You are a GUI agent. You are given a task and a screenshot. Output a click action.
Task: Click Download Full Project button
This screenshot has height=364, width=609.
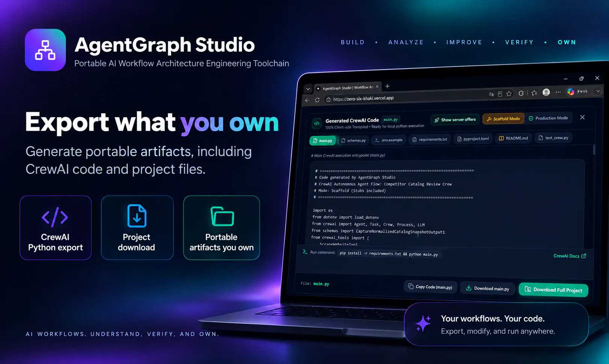pyautogui.click(x=553, y=290)
